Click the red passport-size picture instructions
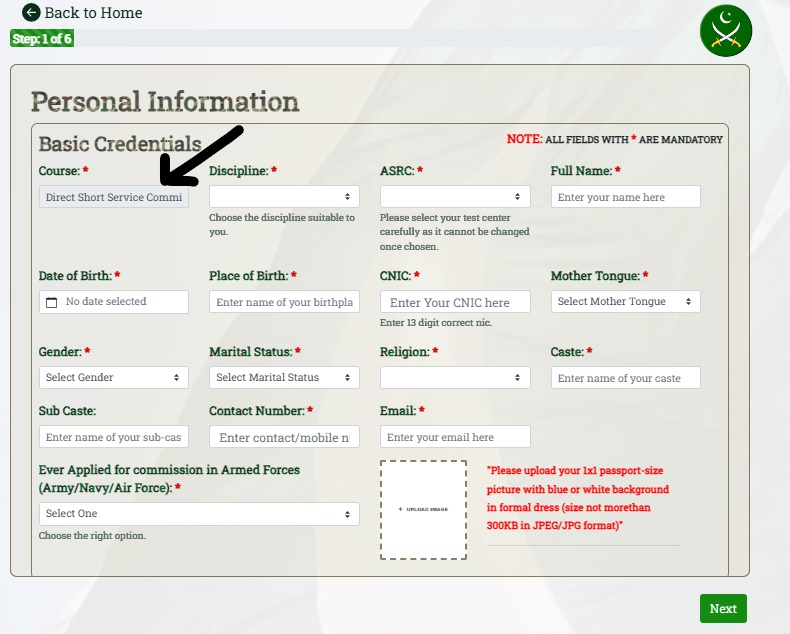Screen dimensions: 790x634 pos(578,498)
